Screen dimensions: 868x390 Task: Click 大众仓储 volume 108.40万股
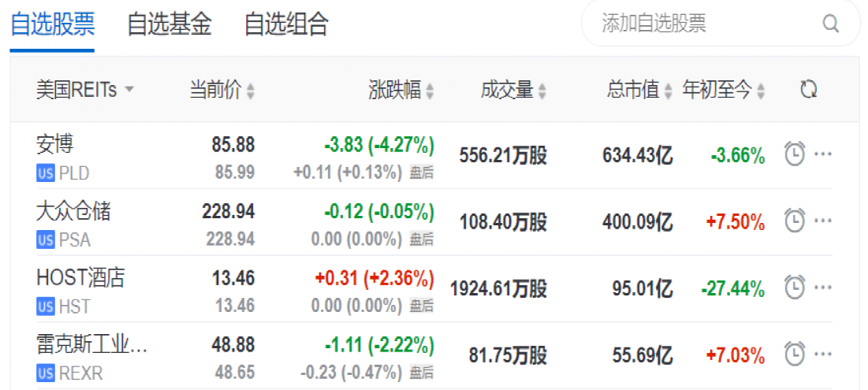(x=503, y=222)
